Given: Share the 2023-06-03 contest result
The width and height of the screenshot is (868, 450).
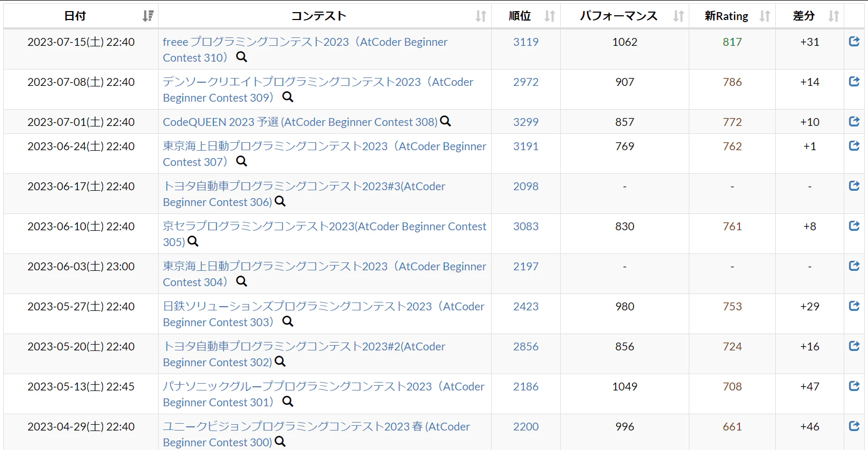Looking at the screenshot, I should point(854,266).
